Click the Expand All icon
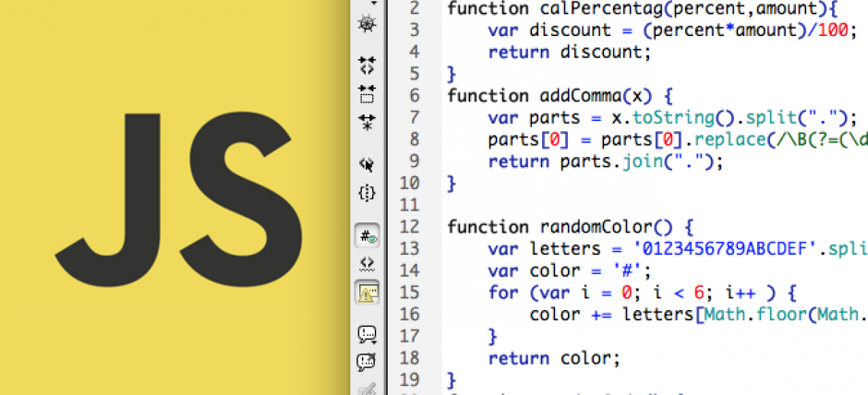The height and width of the screenshot is (395, 868). (367, 122)
